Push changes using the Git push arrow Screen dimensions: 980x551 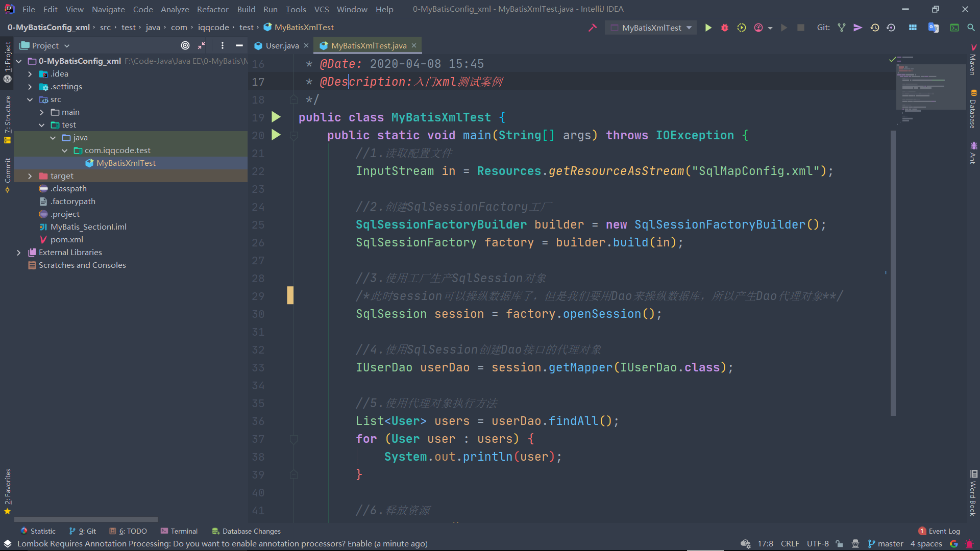(857, 28)
